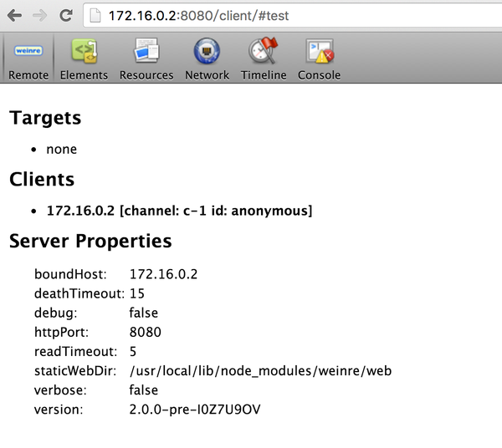Image resolution: width=502 pixels, height=448 pixels.
Task: Focus the address bar URL field
Action: [x=293, y=15]
